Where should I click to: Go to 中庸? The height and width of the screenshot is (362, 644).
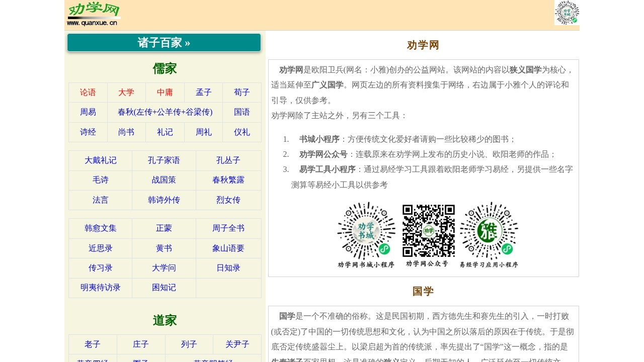(x=165, y=93)
